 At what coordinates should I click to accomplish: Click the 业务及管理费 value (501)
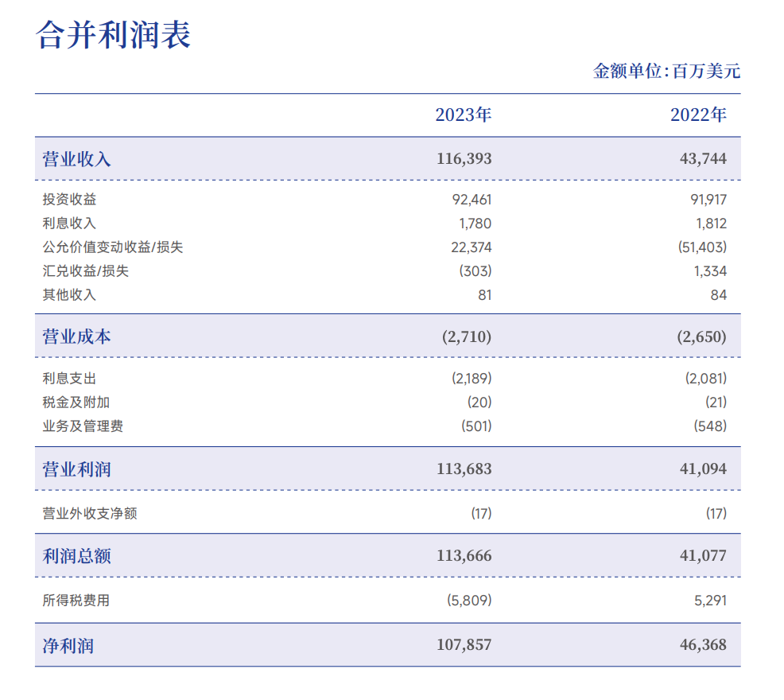point(476,426)
